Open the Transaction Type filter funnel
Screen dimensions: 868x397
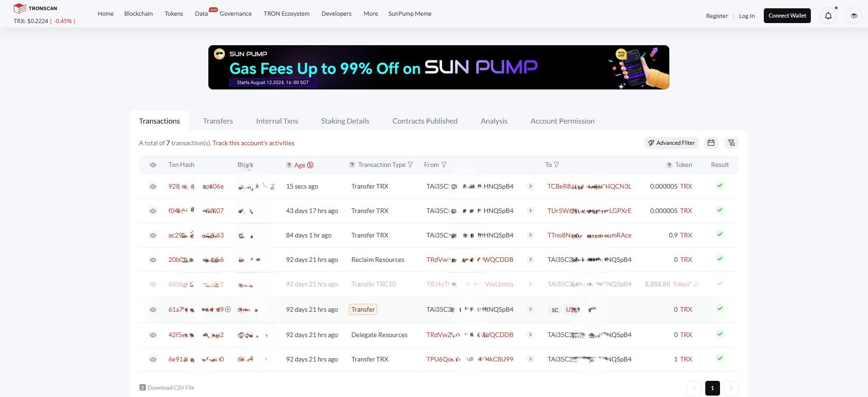coord(410,165)
